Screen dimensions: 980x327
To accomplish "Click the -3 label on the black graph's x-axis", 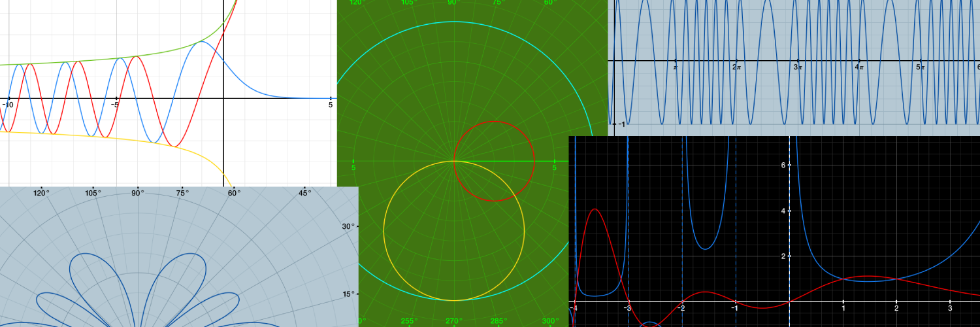I will click(x=627, y=307).
